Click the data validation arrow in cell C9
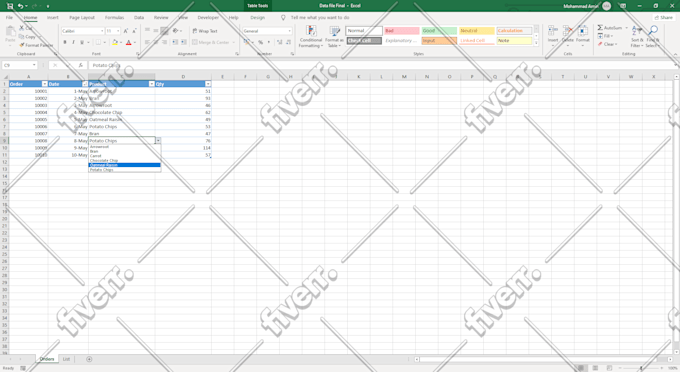This screenshot has height=372, width=680. click(x=158, y=140)
